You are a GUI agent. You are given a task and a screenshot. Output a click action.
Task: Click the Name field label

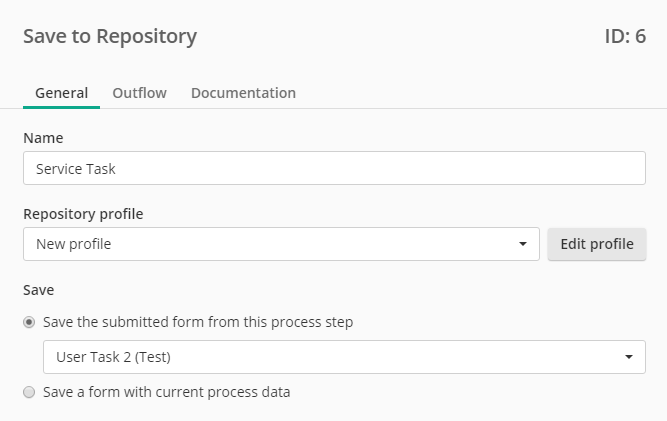pyautogui.click(x=43, y=138)
